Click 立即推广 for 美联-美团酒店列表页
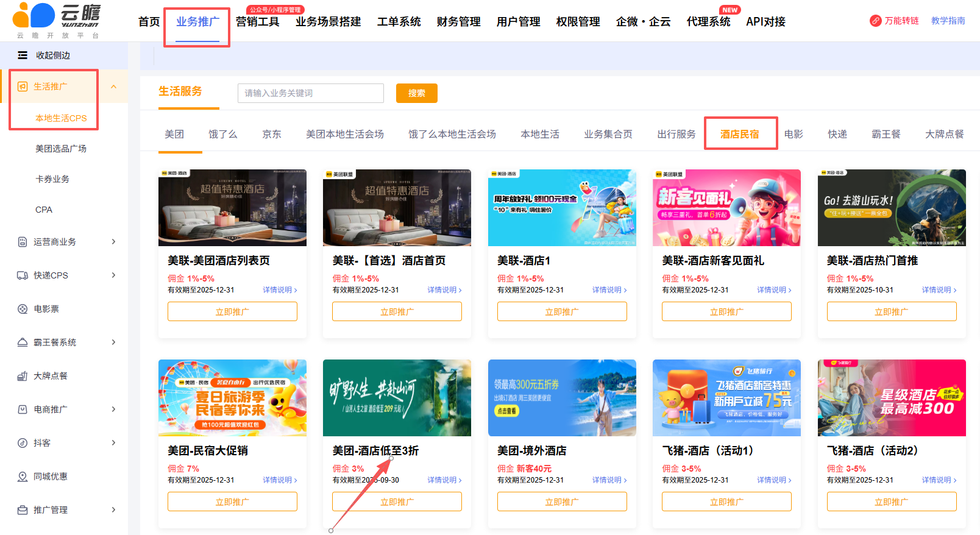This screenshot has height=535, width=980. pyautogui.click(x=232, y=312)
